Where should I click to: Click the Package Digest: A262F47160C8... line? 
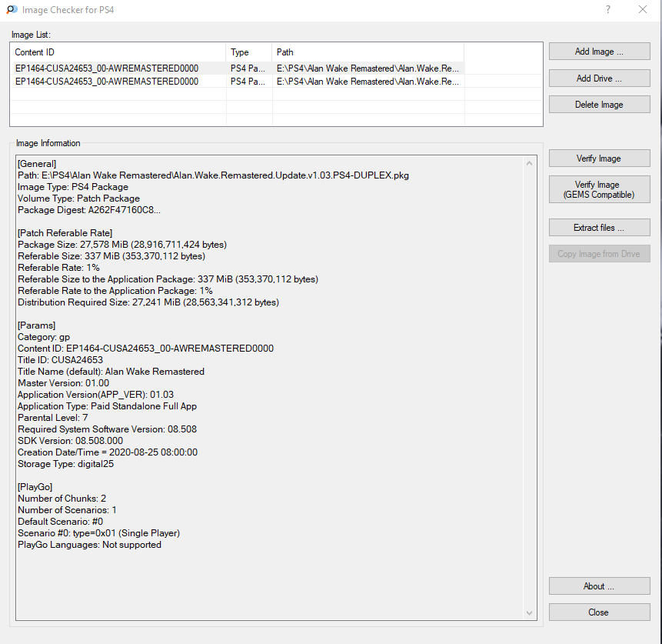[89, 210]
